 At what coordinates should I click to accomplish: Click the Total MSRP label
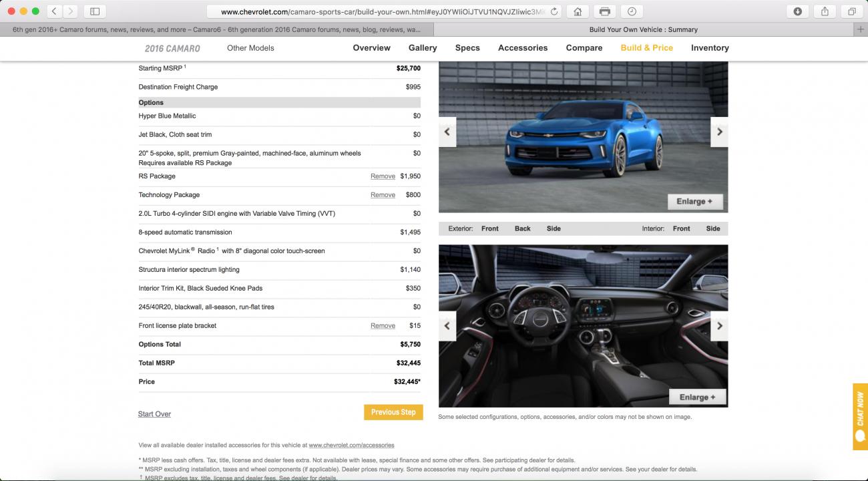pyautogui.click(x=156, y=363)
